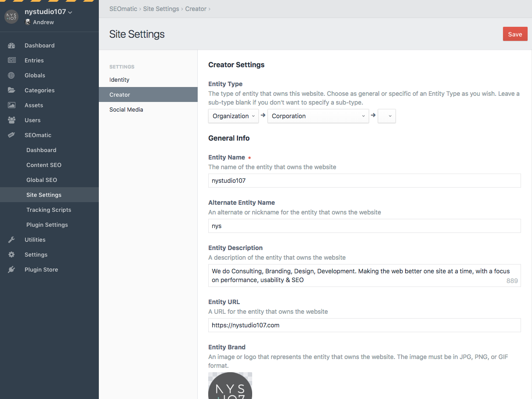The width and height of the screenshot is (532, 399).
Task: Click the Entries newspaper icon
Action: click(11, 60)
